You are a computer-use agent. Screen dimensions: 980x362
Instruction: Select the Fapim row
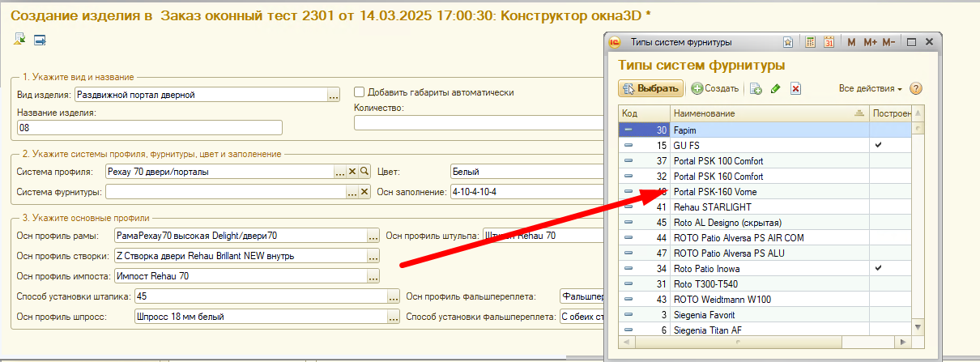coord(765,130)
